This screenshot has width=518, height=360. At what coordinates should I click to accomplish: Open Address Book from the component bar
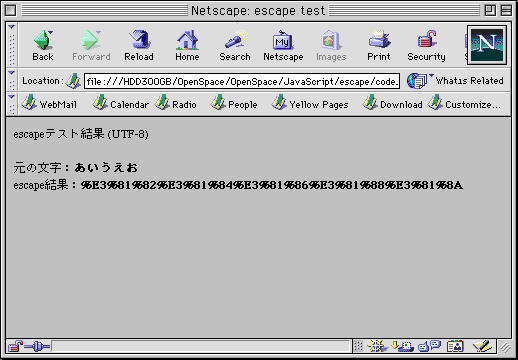(455, 347)
